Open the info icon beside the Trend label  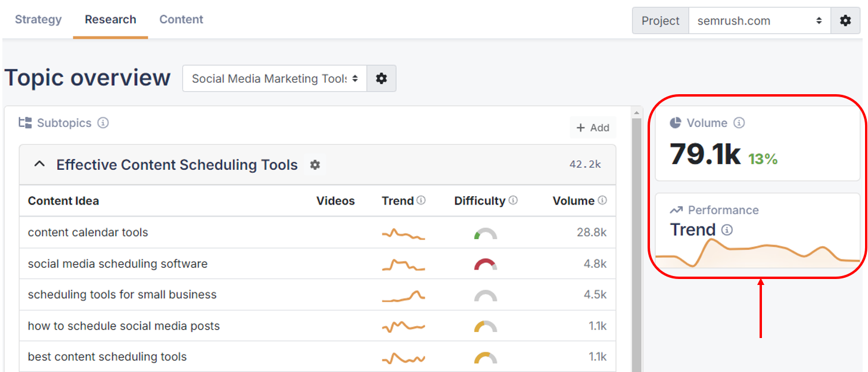[x=726, y=230]
